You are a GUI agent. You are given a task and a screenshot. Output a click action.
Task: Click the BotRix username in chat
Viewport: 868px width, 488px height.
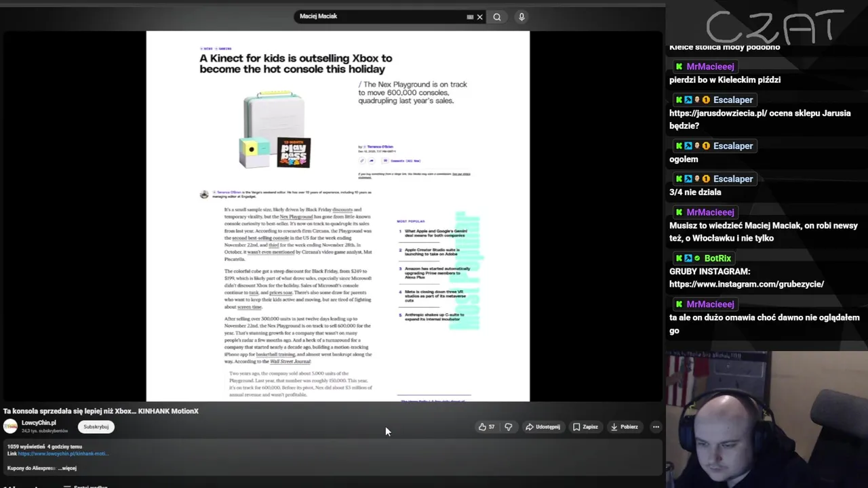[717, 258]
